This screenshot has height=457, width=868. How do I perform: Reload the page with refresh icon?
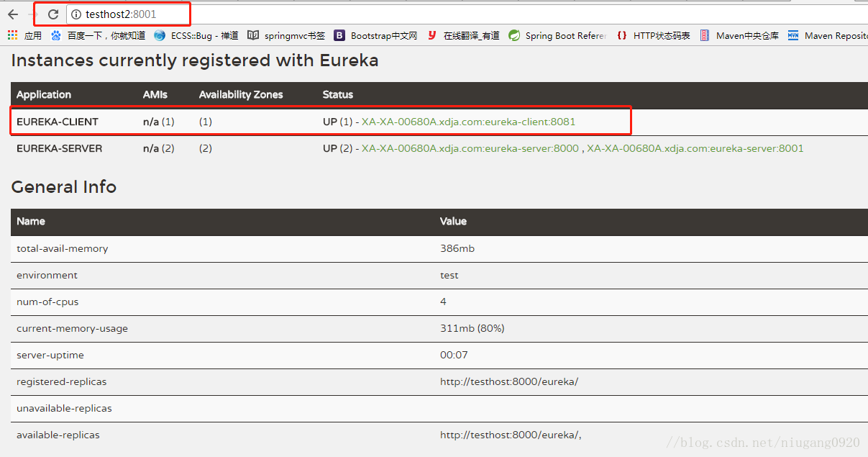[x=53, y=14]
